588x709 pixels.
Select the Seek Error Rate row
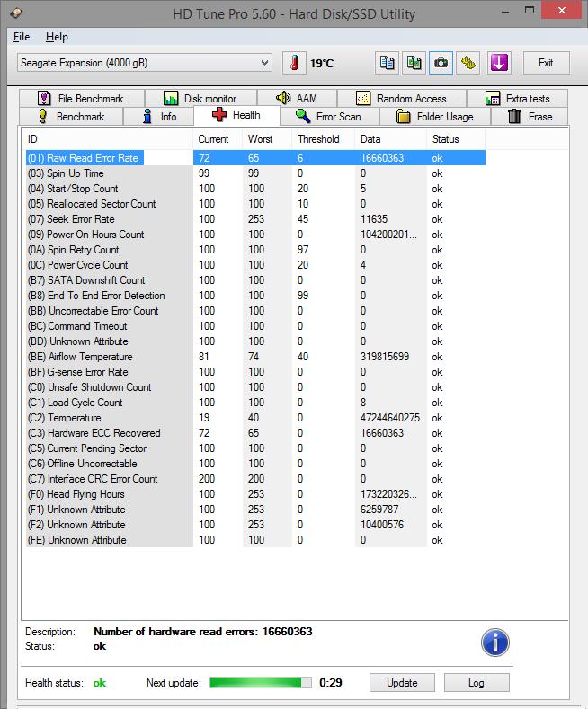coord(255,219)
